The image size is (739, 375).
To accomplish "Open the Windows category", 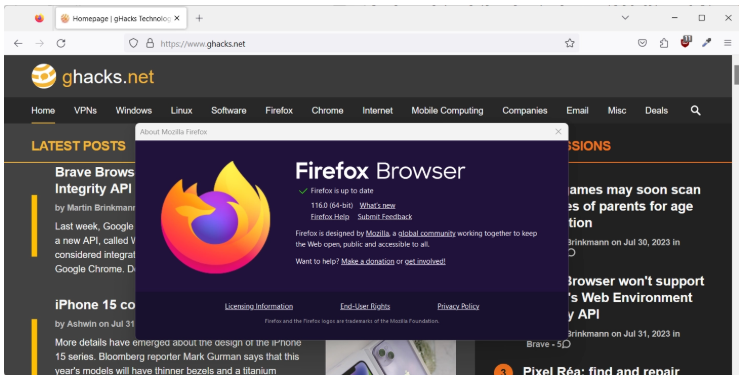I will tap(134, 111).
